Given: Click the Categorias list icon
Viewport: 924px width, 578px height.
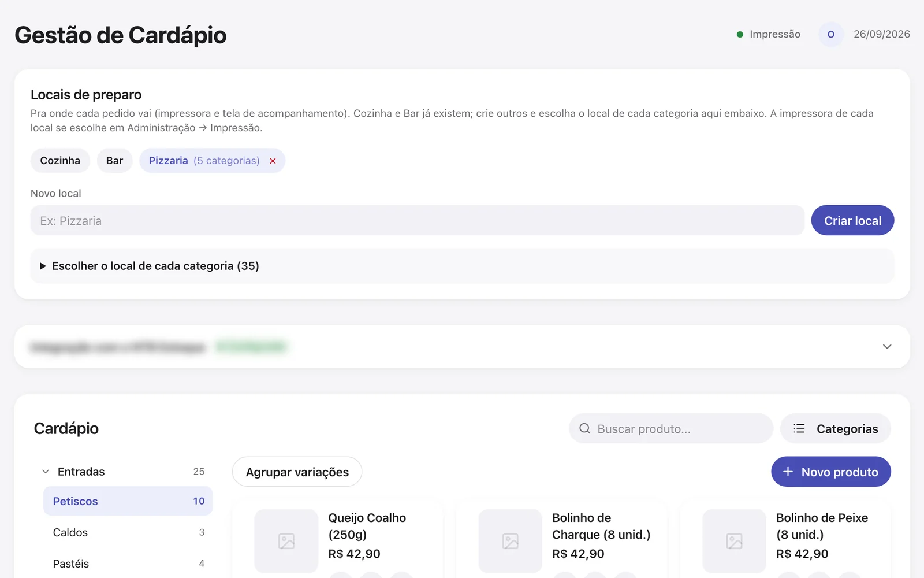Looking at the screenshot, I should click(799, 429).
